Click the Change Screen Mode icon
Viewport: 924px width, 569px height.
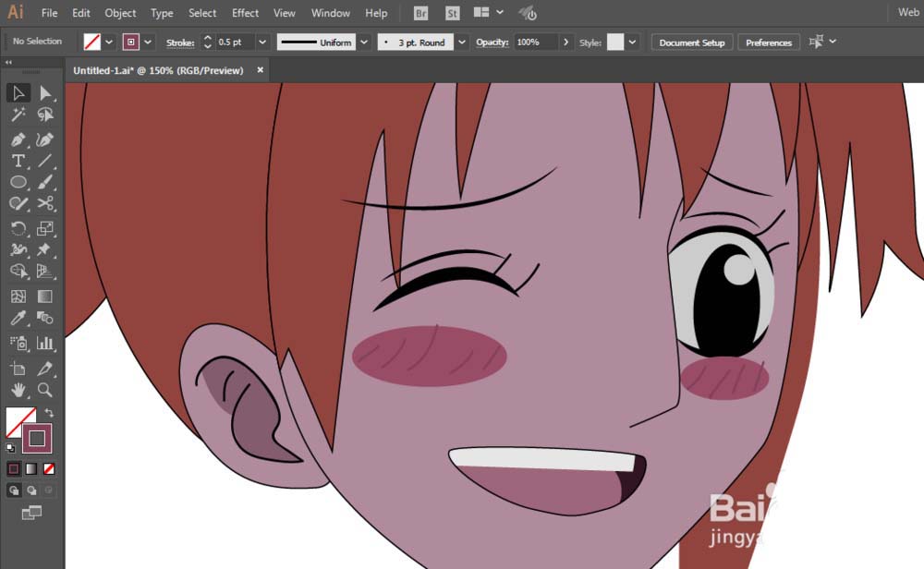pos(31,513)
